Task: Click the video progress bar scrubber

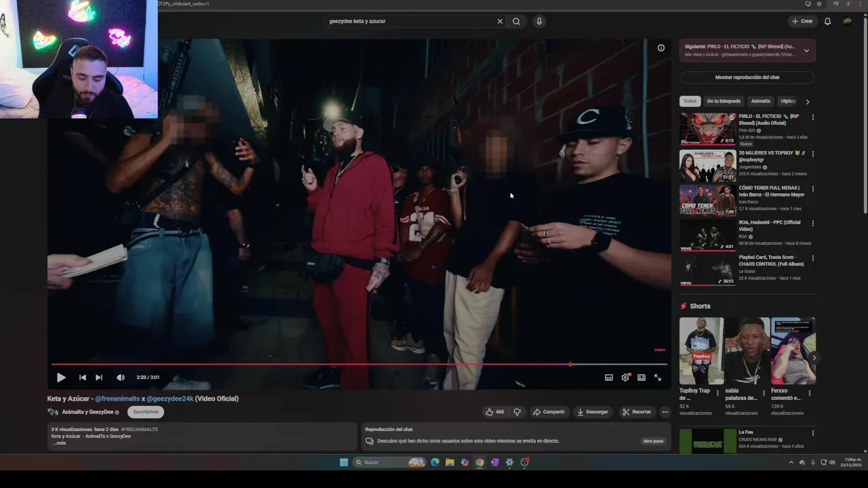Action: click(570, 365)
